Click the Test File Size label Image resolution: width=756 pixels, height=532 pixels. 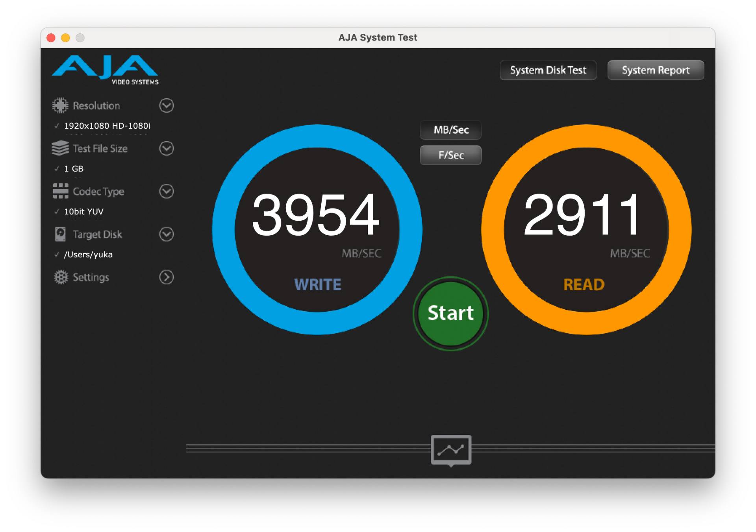point(100,148)
